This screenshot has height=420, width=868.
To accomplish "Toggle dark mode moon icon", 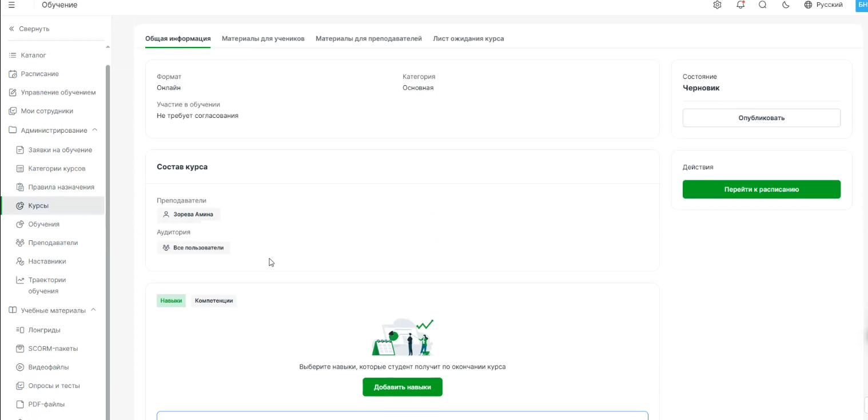I will (x=786, y=5).
